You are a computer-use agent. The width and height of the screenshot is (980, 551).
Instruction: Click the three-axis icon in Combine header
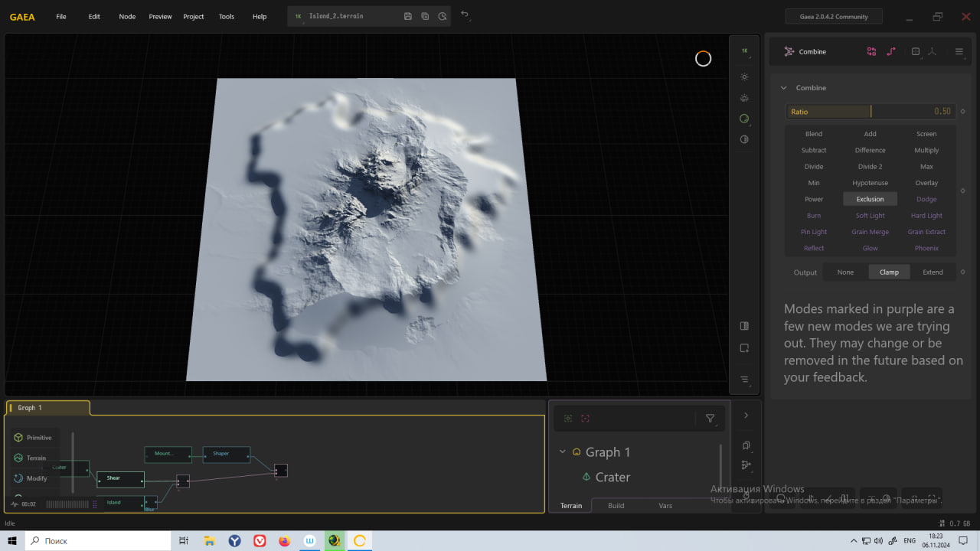[x=933, y=51]
